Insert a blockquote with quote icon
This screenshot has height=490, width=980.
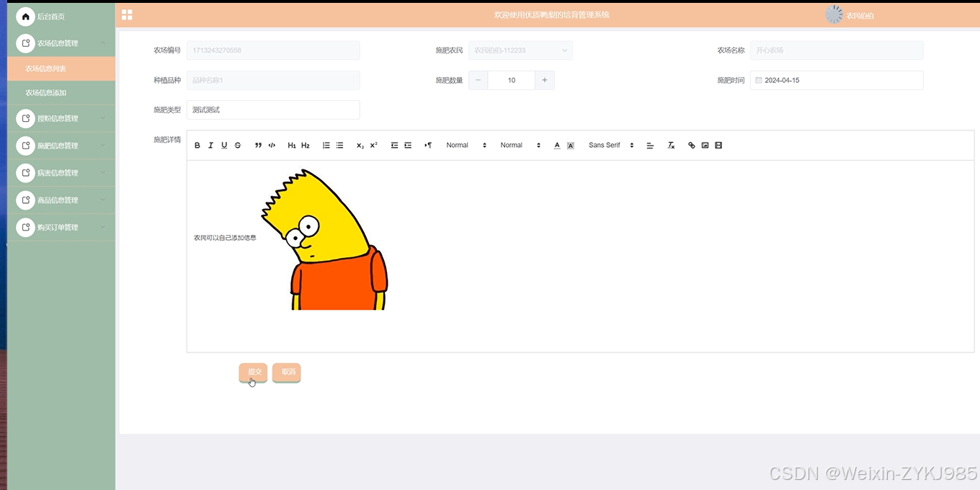tap(258, 146)
